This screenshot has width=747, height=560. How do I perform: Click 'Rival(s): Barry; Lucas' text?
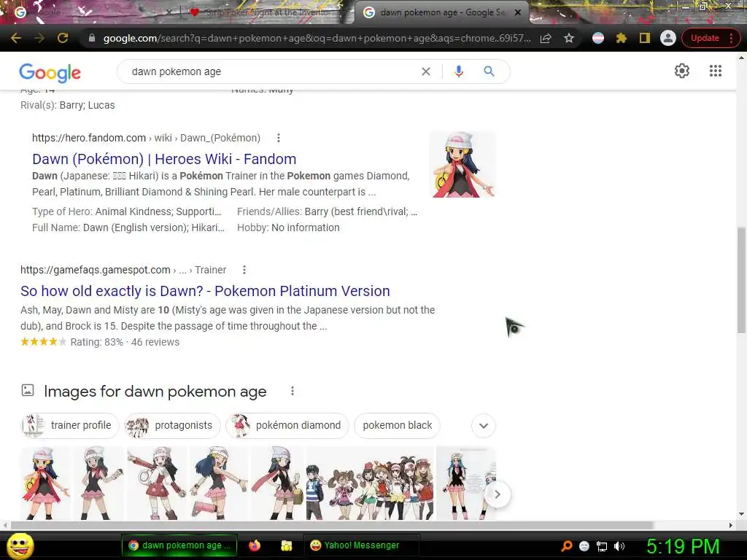point(68,105)
